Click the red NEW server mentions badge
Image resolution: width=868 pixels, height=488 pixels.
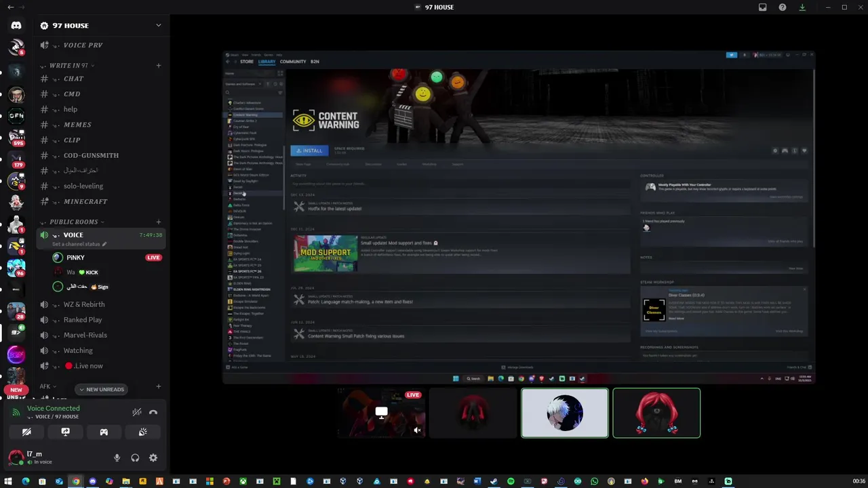click(x=16, y=390)
